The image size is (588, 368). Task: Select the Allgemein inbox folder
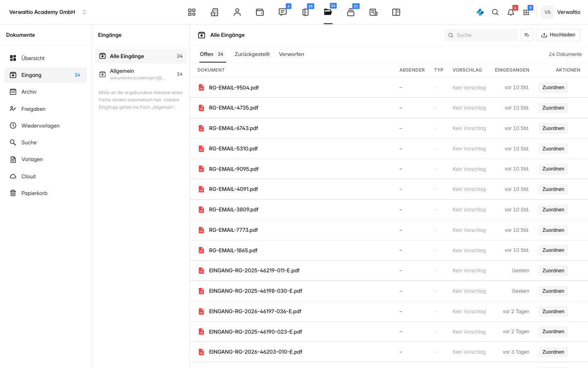[x=141, y=74]
